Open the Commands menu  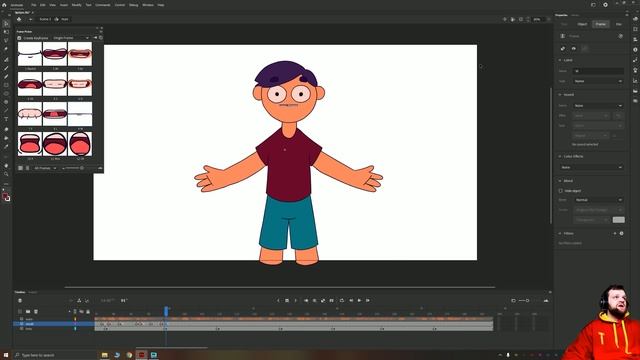point(102,5)
